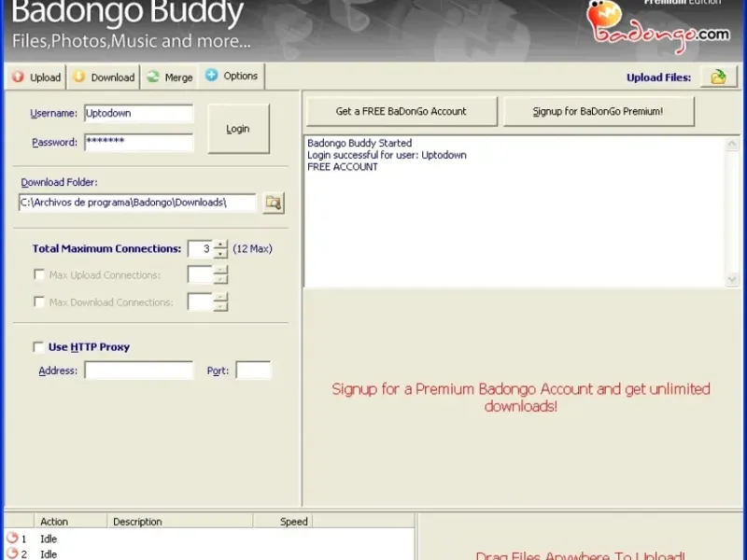
Task: Click the Username input field
Action: tap(138, 113)
